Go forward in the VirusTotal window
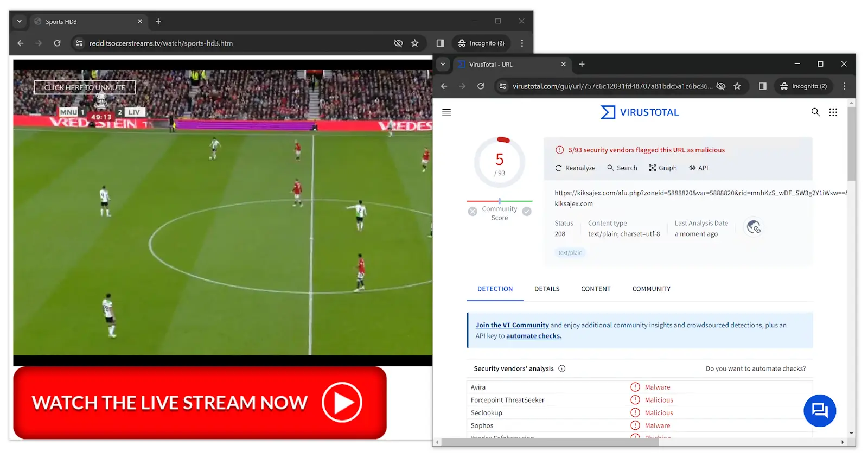This screenshot has width=868, height=458. [x=462, y=86]
